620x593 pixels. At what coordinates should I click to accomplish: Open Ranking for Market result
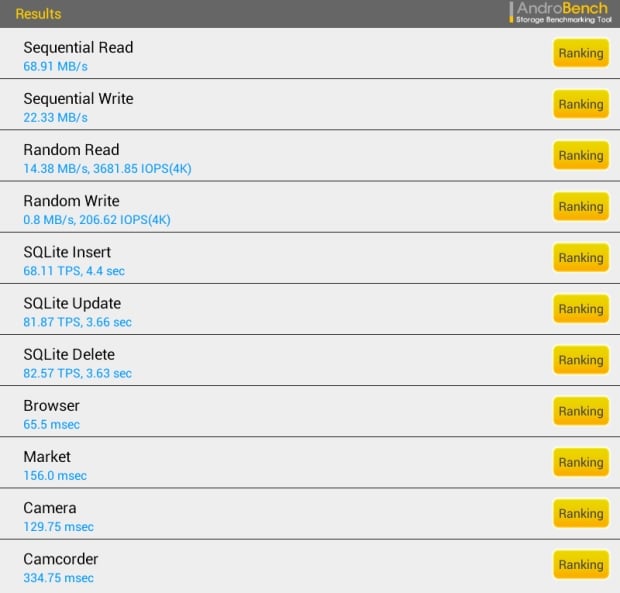pyautogui.click(x=580, y=462)
